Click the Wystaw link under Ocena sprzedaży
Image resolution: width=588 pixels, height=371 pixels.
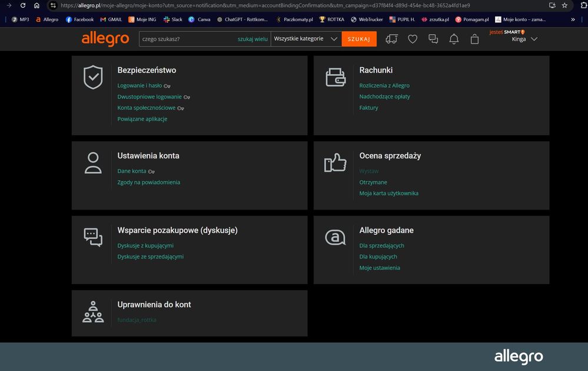(x=368, y=171)
